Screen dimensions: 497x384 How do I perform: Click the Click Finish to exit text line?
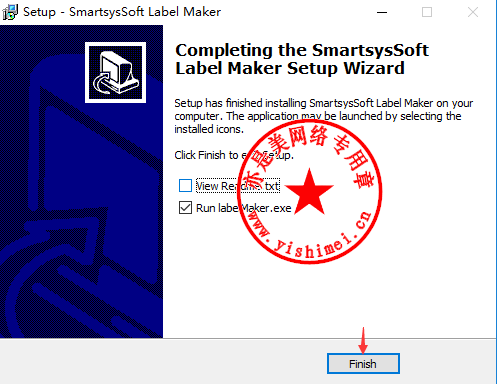(234, 155)
